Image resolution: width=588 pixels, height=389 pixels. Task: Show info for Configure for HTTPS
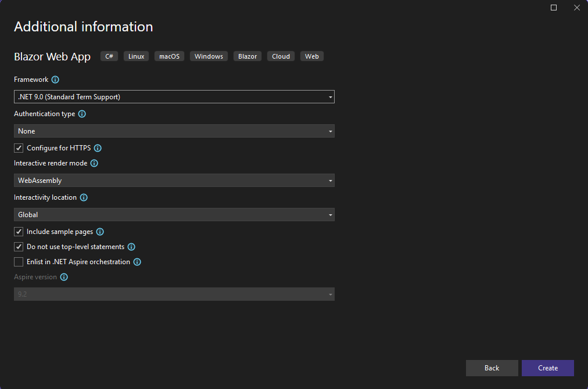[x=98, y=148]
